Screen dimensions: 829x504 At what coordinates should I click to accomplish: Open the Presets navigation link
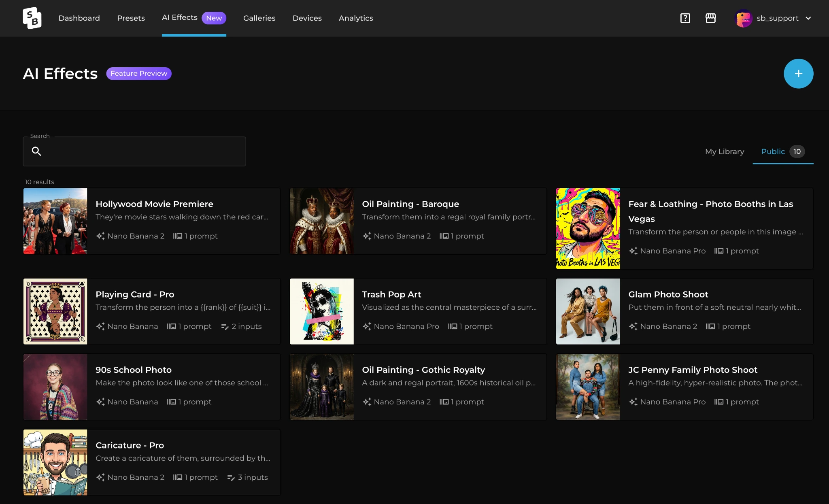(x=131, y=18)
